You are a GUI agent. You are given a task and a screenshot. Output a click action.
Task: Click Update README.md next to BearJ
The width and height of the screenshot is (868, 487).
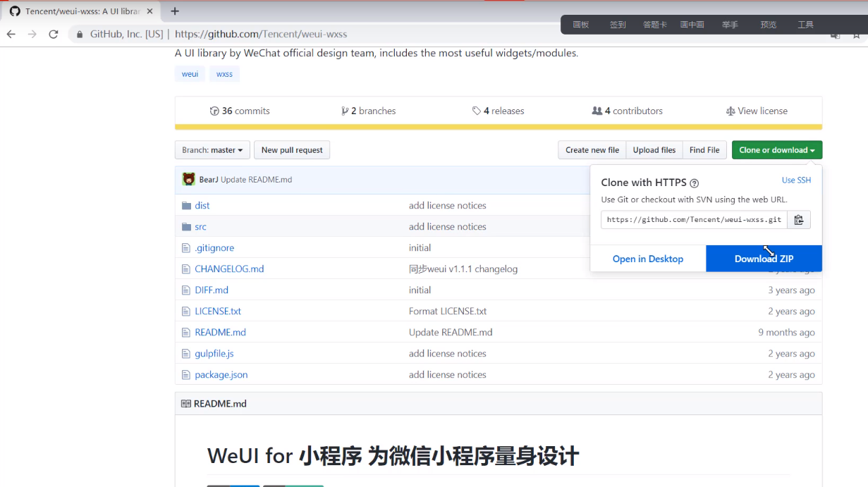pyautogui.click(x=256, y=180)
